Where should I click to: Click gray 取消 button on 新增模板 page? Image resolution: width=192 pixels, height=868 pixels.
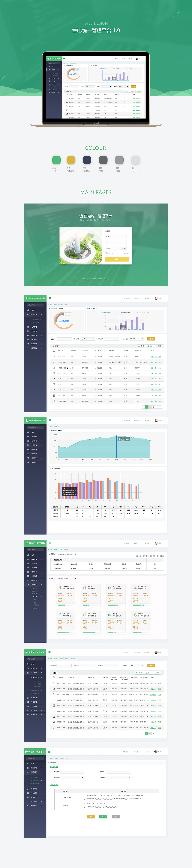116,817
